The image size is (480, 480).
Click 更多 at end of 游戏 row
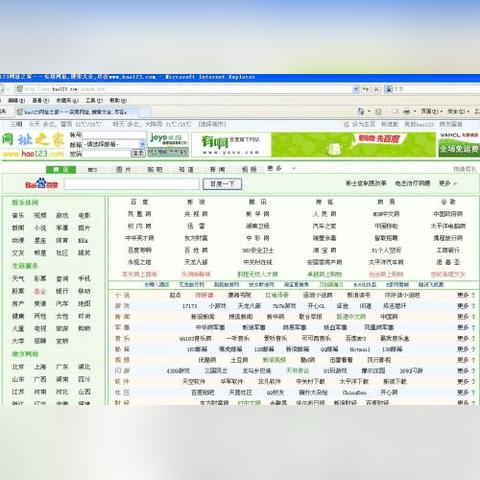(x=466, y=306)
